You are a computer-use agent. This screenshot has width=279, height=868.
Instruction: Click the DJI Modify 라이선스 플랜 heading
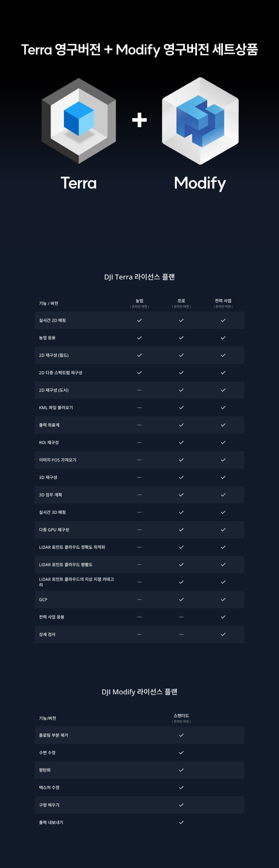[139, 692]
